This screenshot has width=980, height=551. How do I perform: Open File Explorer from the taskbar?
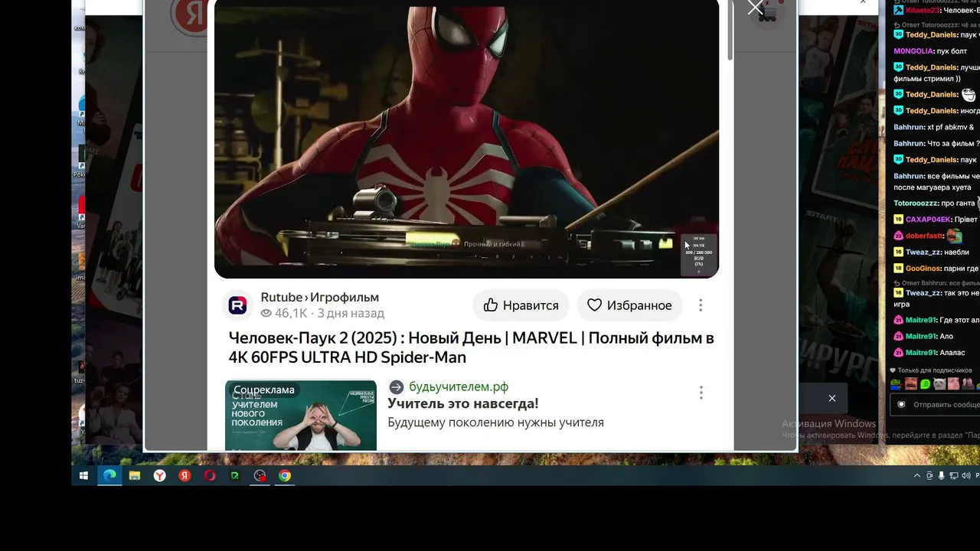pyautogui.click(x=135, y=475)
